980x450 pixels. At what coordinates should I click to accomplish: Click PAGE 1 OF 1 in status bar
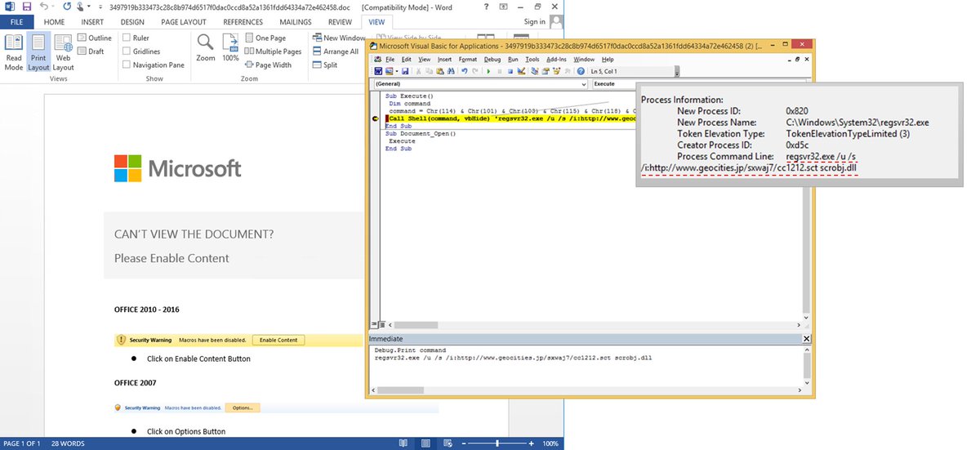[20, 443]
